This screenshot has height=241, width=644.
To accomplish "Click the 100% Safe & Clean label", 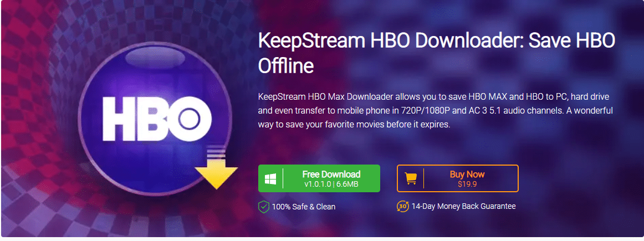I will pos(304,207).
